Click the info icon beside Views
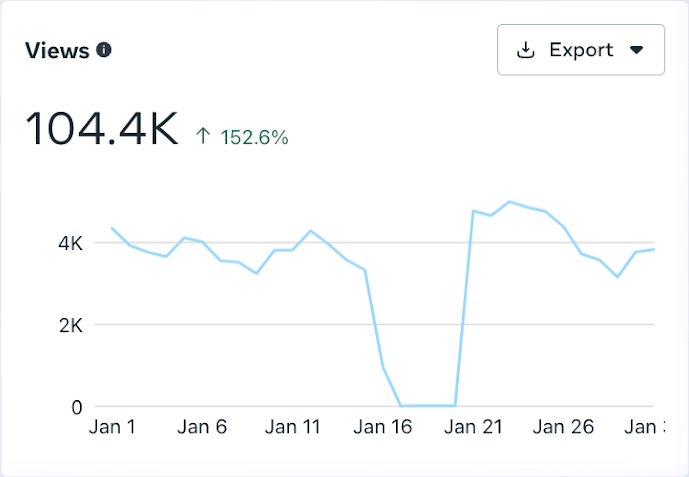The height and width of the screenshot is (477, 689). pyautogui.click(x=104, y=50)
